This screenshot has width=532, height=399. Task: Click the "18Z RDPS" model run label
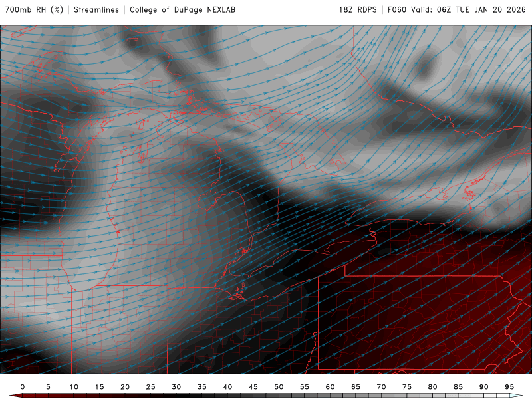click(x=358, y=9)
